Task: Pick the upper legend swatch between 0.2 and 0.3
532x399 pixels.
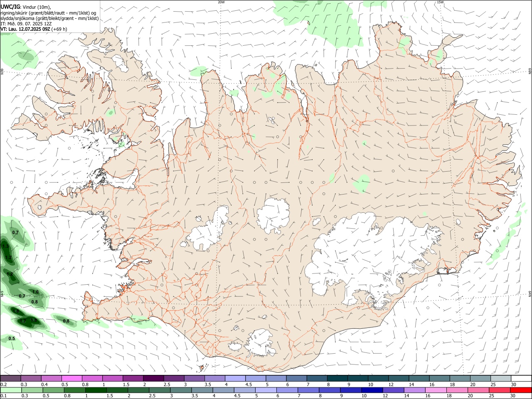Action: (x=10, y=379)
